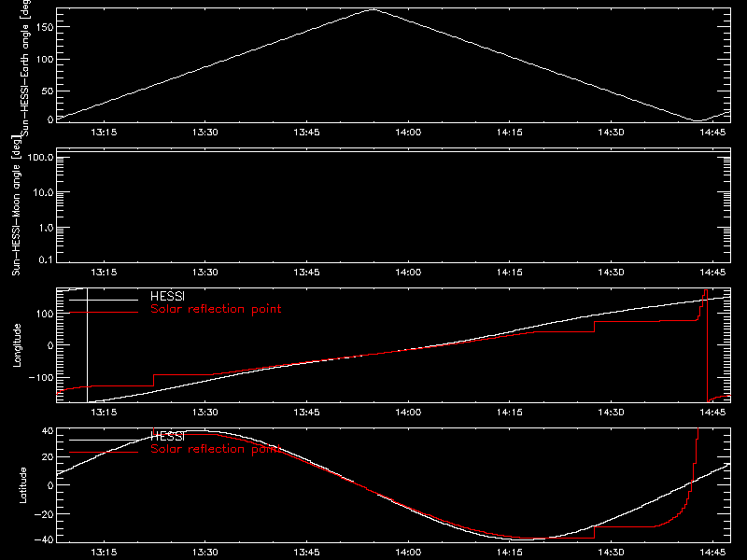
Task: Click tick value 50 on Earth angle axis
Action: tap(48, 91)
